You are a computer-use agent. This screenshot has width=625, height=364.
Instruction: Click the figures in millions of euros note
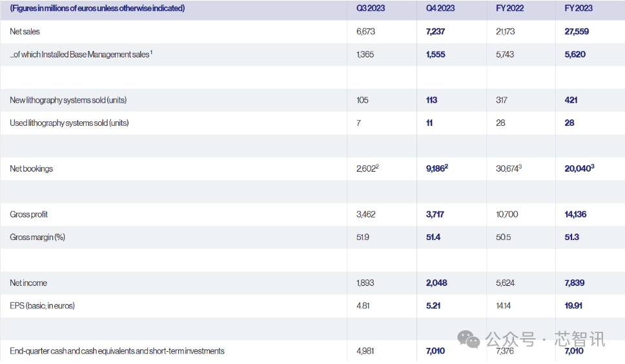pyautogui.click(x=97, y=8)
